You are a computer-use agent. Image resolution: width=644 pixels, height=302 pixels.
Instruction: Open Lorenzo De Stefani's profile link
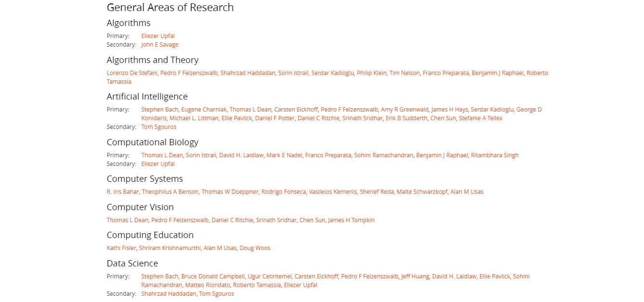coord(132,73)
